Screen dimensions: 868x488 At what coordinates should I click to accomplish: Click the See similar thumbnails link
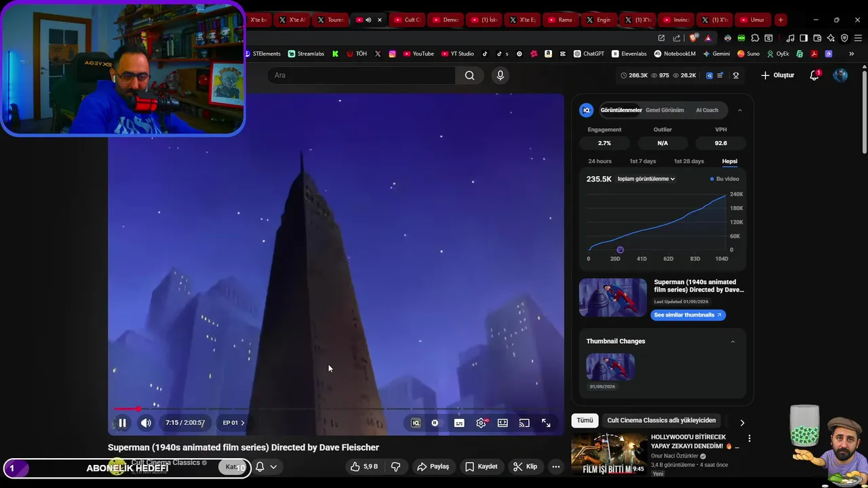pyautogui.click(x=688, y=314)
